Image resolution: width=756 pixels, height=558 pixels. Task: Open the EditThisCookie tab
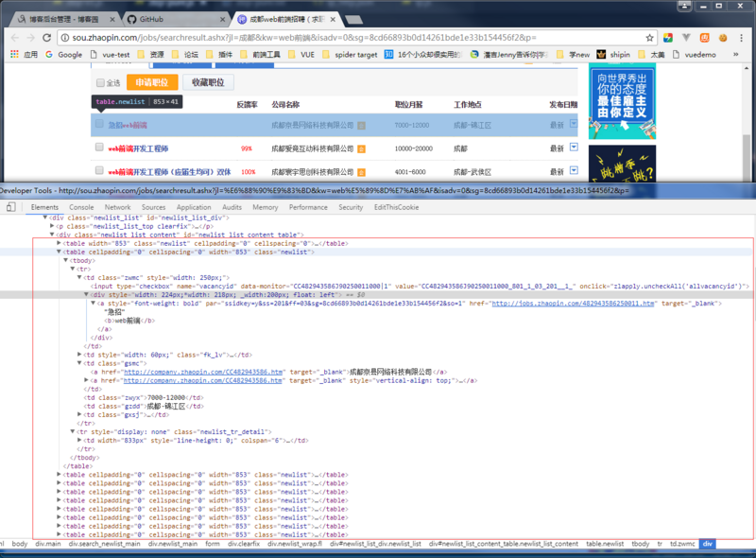tap(396, 207)
